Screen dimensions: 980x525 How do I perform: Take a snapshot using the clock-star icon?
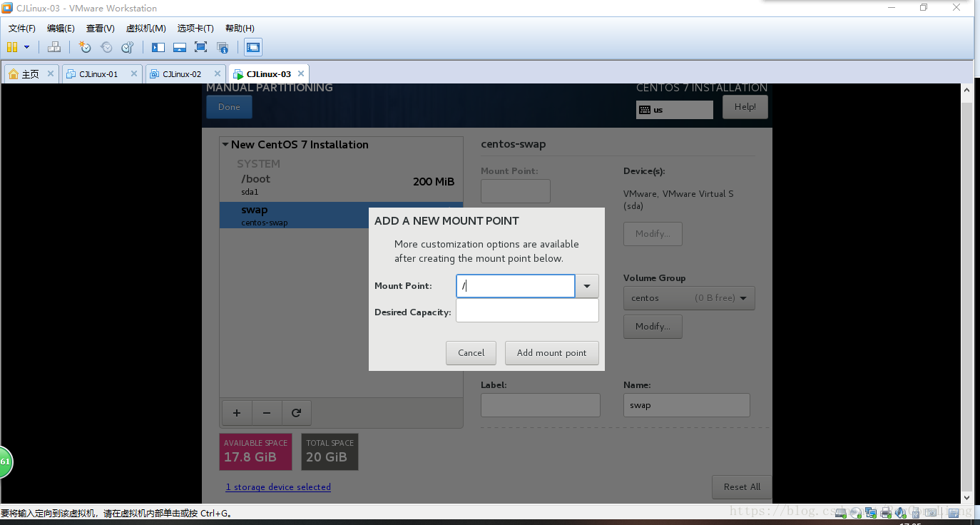coord(85,48)
